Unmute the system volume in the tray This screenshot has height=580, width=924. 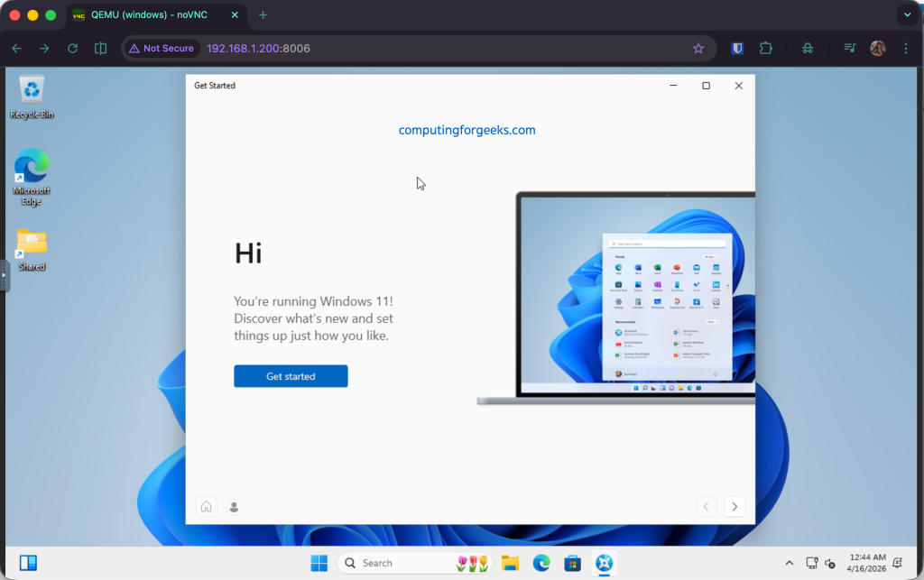(831, 563)
